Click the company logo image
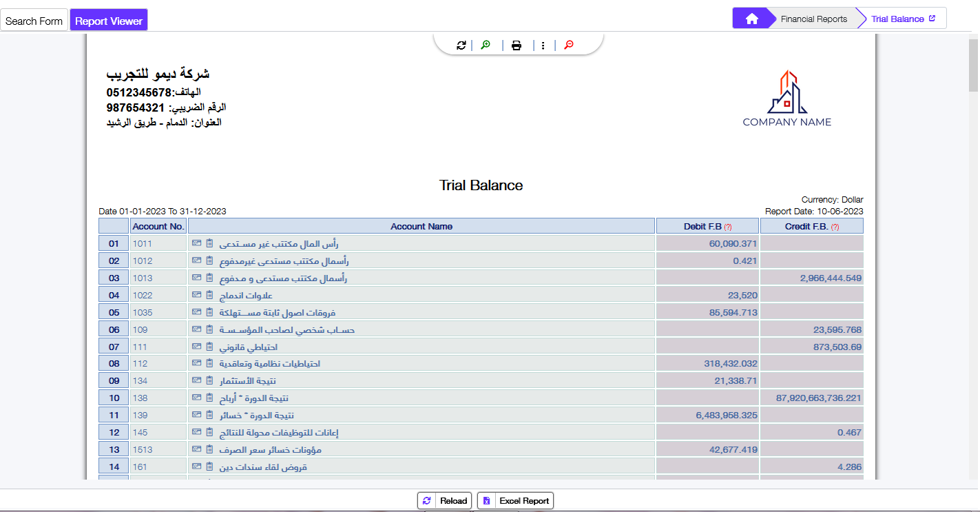 (x=787, y=99)
